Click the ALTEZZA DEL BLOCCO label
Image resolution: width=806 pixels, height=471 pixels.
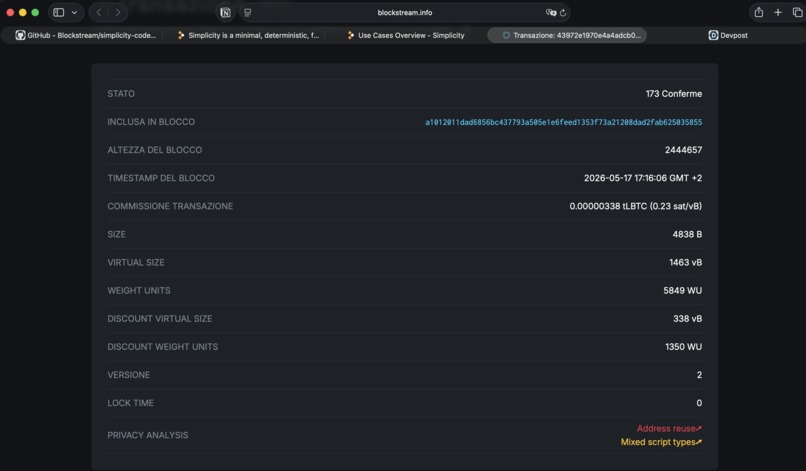155,150
